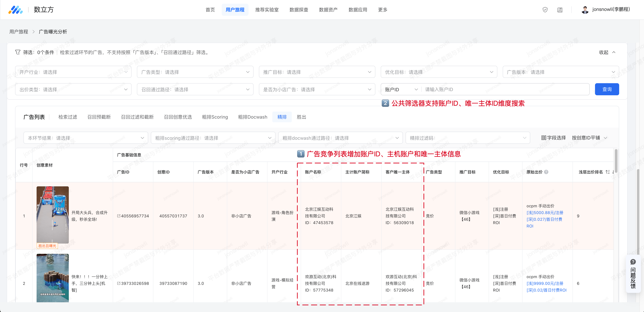Viewport: 644px width, 312px height.
Task: Click the 数立方 logo icon
Action: tap(15, 10)
